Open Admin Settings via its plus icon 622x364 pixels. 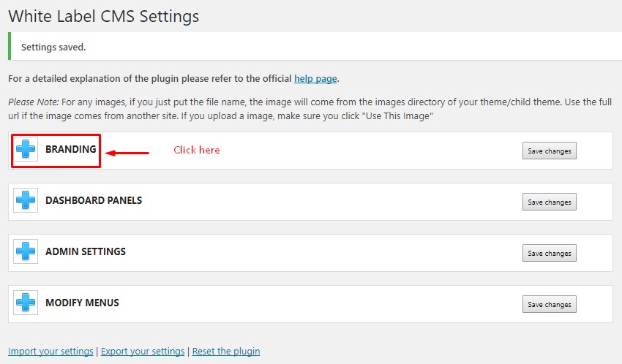(26, 251)
